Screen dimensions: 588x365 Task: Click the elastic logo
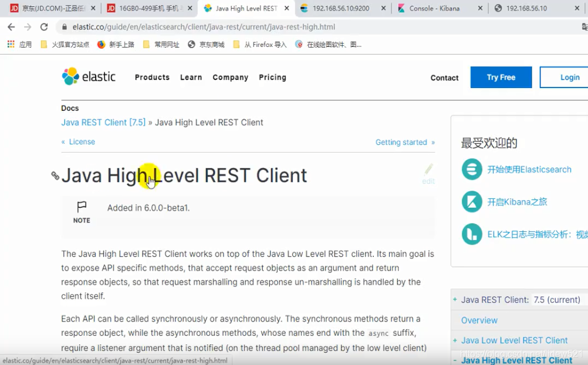pos(89,76)
